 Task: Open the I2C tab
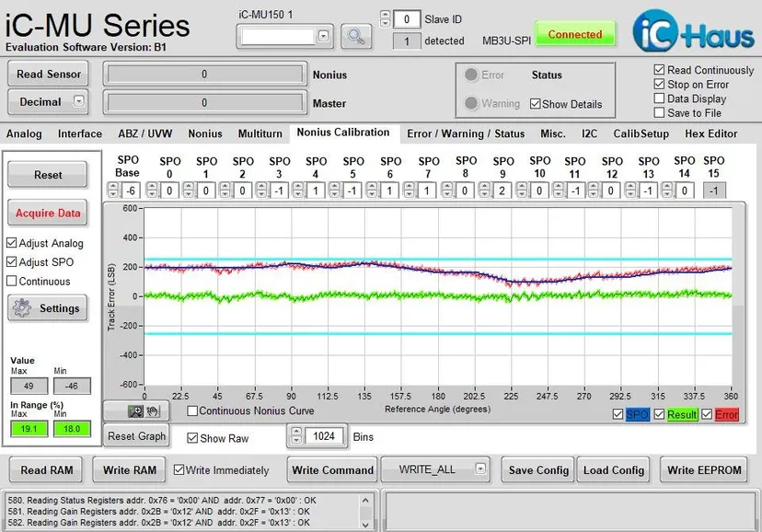(589, 133)
